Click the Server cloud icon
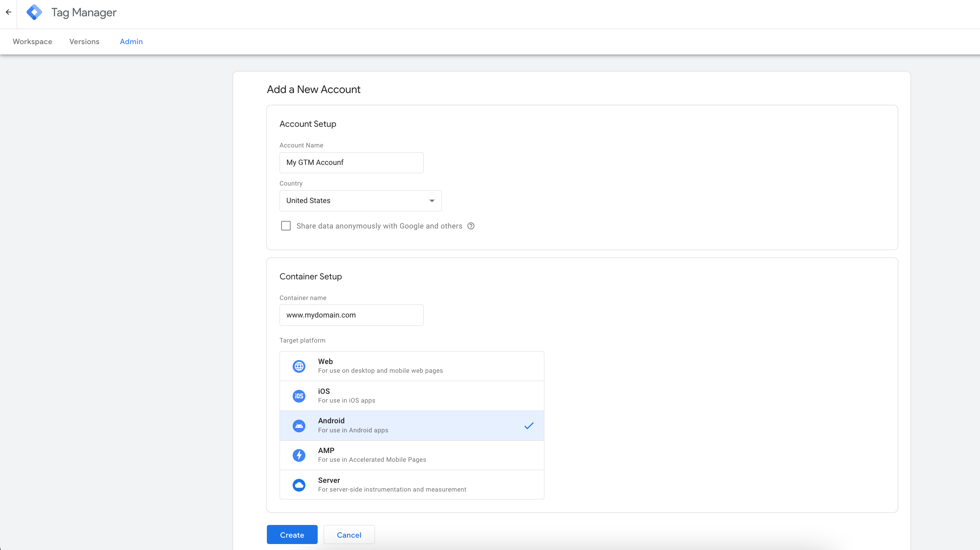Viewport: 980px width, 550px height. click(x=299, y=485)
